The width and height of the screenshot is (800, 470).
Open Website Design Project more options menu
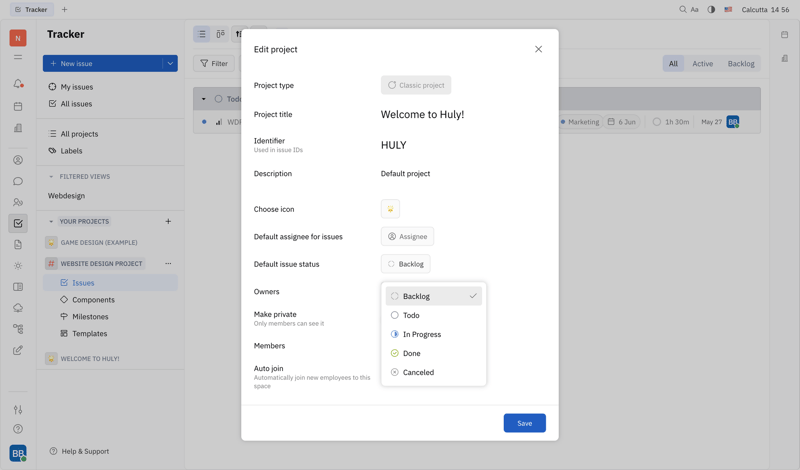[x=168, y=263]
